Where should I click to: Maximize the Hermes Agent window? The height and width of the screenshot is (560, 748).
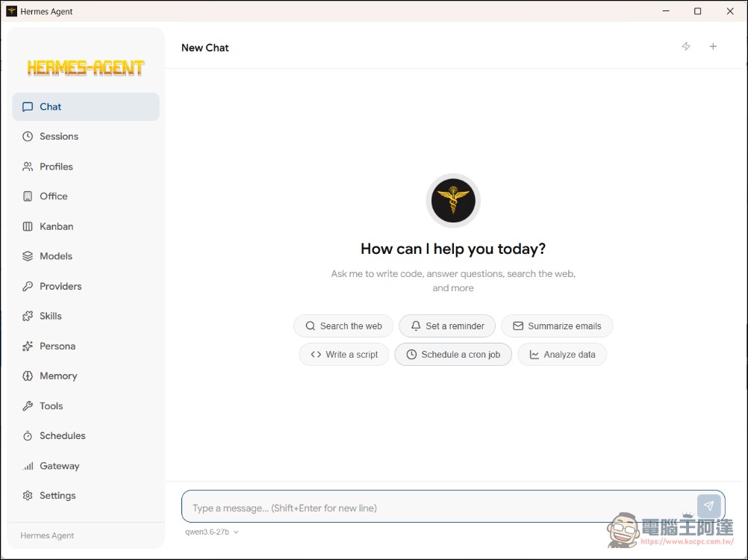pyautogui.click(x=697, y=11)
